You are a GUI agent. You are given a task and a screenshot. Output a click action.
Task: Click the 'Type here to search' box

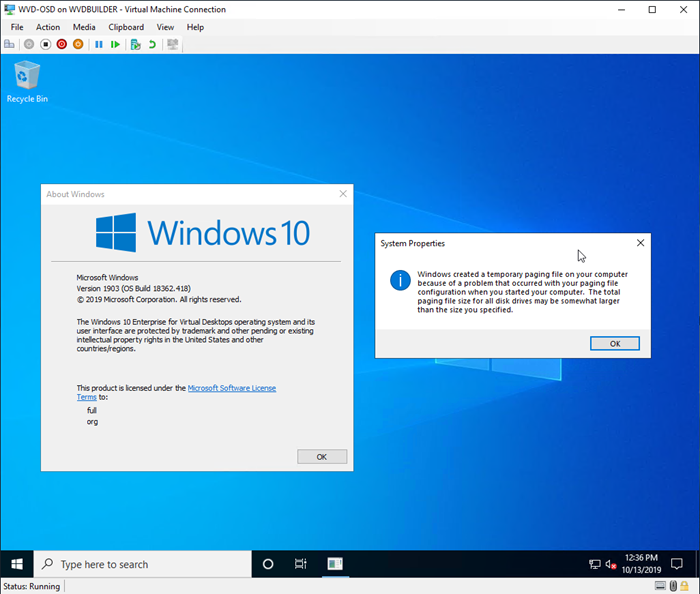(143, 564)
